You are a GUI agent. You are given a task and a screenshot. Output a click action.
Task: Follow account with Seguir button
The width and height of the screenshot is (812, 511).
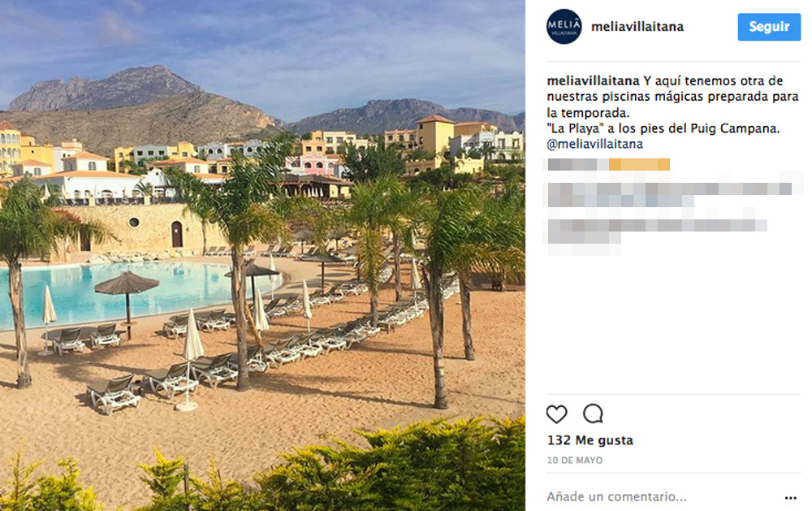tap(769, 27)
